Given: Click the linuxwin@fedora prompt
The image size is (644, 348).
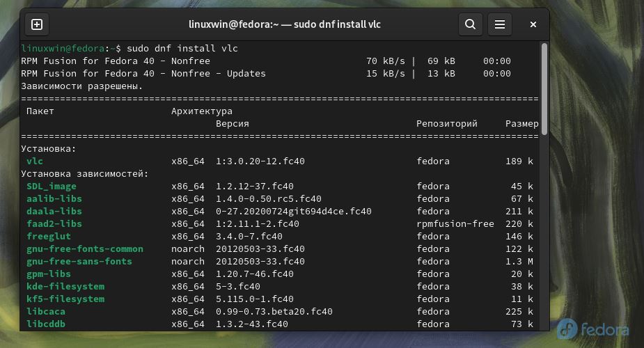Looking at the screenshot, I should [63, 49].
